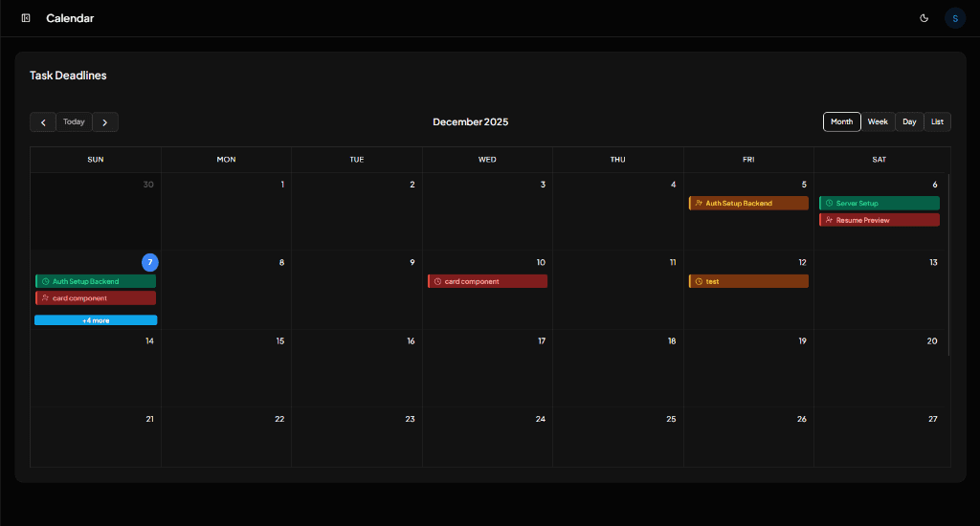
Task: Click the clock icon on test event
Action: (x=699, y=282)
